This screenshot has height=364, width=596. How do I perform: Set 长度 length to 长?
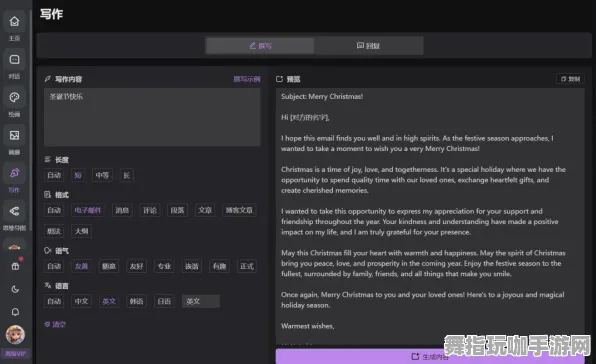coord(127,175)
